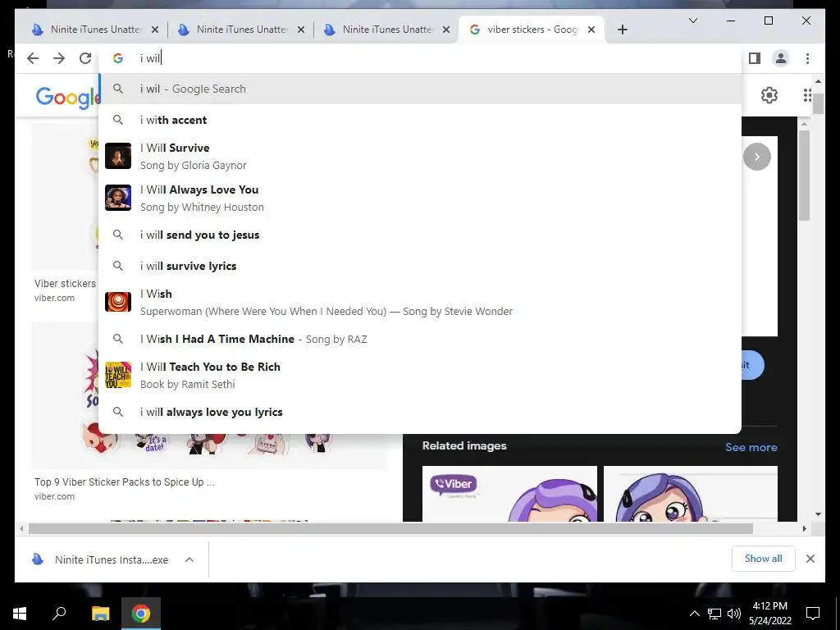
Task: Open the Chrome side panel icon
Action: pyautogui.click(x=755, y=58)
